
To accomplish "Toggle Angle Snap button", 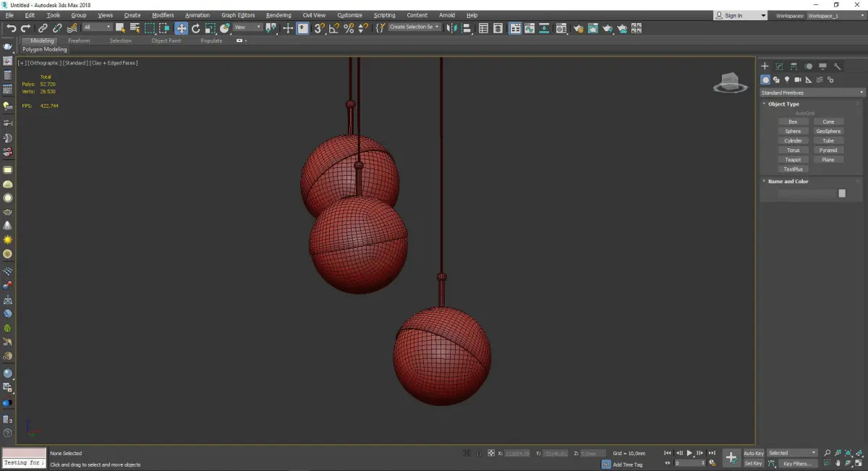I will point(333,28).
